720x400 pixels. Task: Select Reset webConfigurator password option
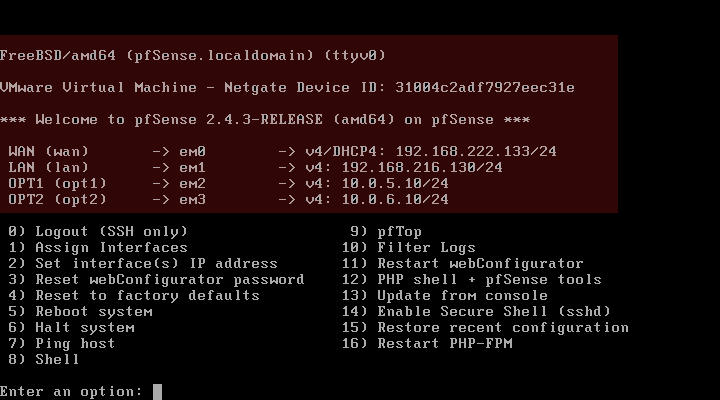pyautogui.click(x=156, y=280)
